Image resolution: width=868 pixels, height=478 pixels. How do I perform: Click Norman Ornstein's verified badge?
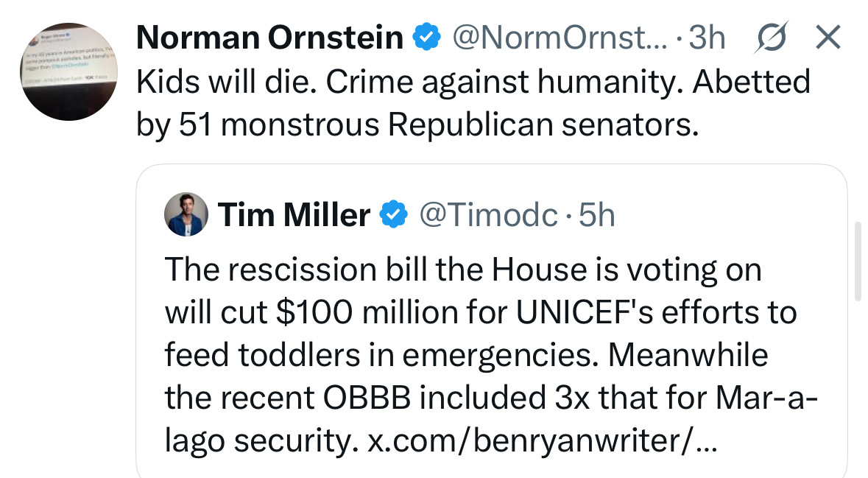pyautogui.click(x=427, y=37)
